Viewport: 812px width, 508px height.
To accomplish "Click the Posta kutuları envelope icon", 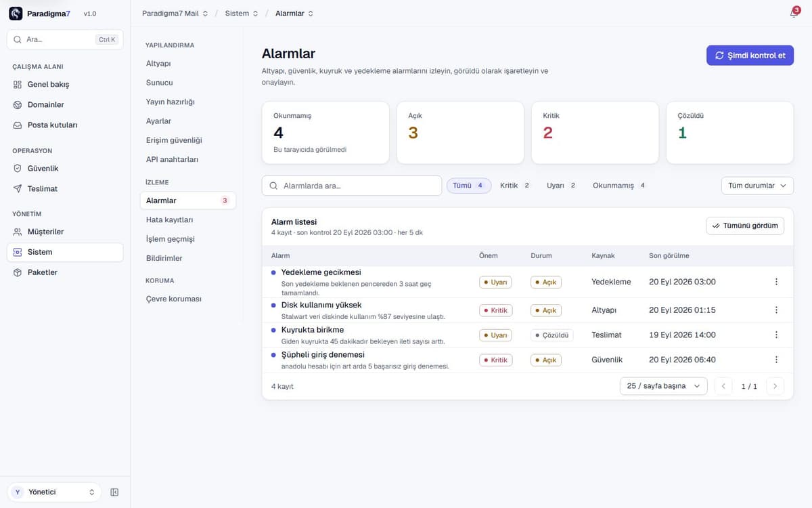I will click(x=18, y=125).
